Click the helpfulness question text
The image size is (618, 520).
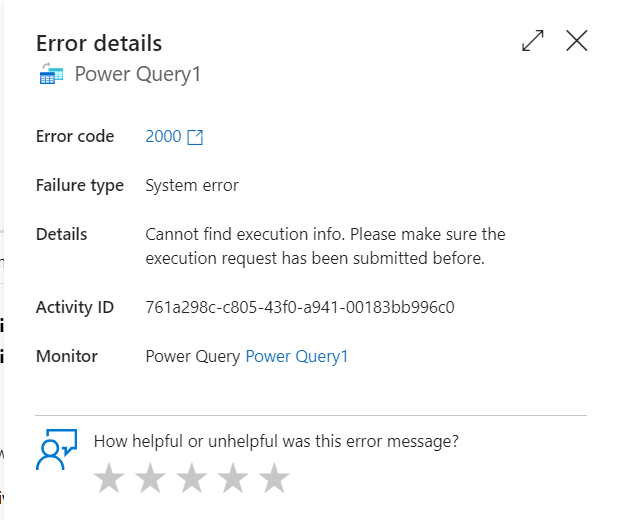tap(276, 441)
